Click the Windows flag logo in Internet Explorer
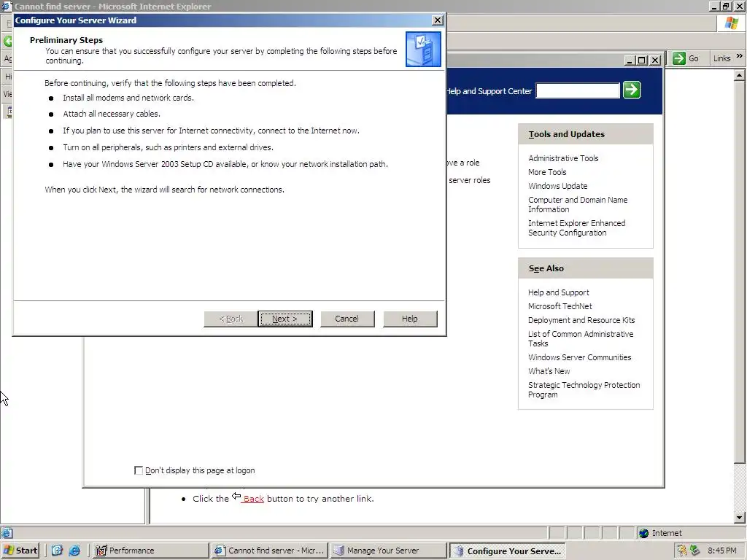Screen dimensions: 747x560 [x=731, y=23]
